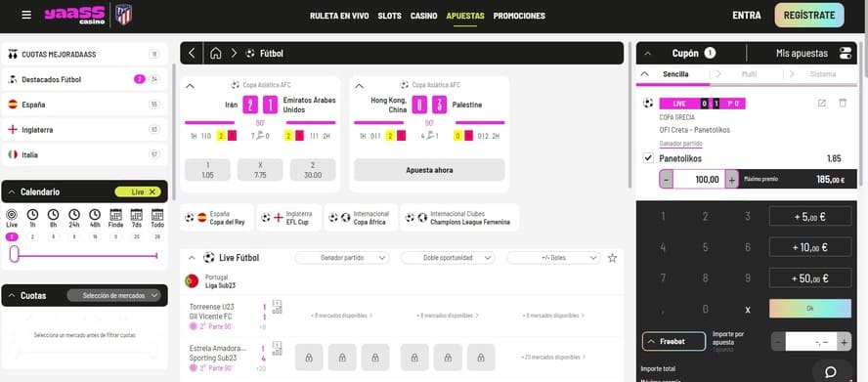Open the Ganador partido market dropdown
The height and width of the screenshot is (382, 868).
click(342, 258)
